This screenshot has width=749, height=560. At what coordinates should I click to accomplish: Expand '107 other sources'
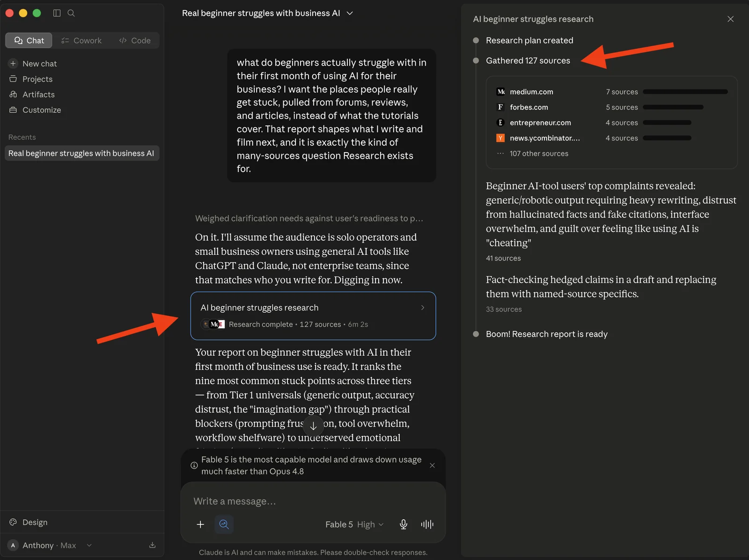(x=539, y=154)
